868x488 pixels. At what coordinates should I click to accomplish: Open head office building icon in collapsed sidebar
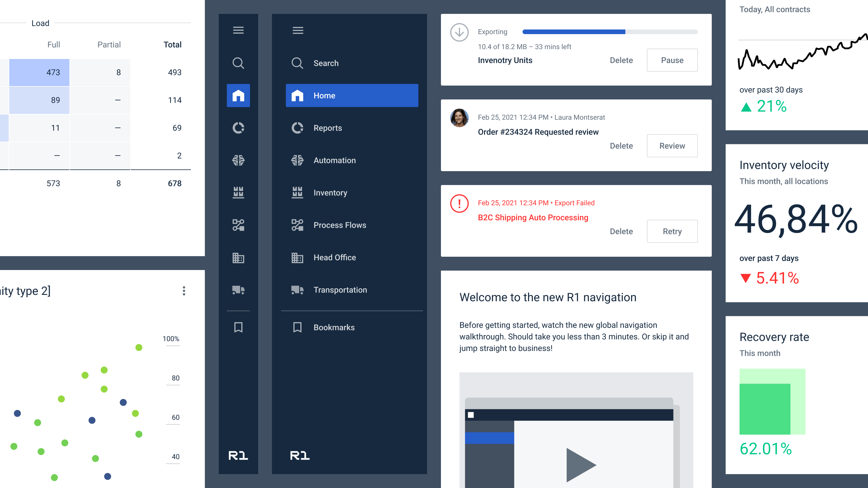click(238, 258)
